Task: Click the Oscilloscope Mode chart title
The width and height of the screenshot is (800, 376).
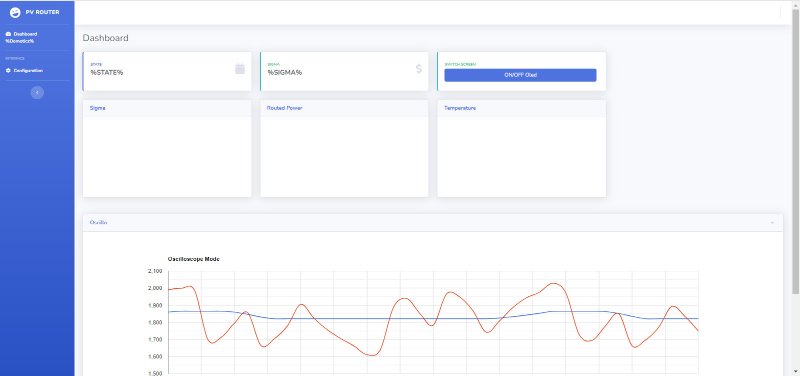Action: [193, 259]
